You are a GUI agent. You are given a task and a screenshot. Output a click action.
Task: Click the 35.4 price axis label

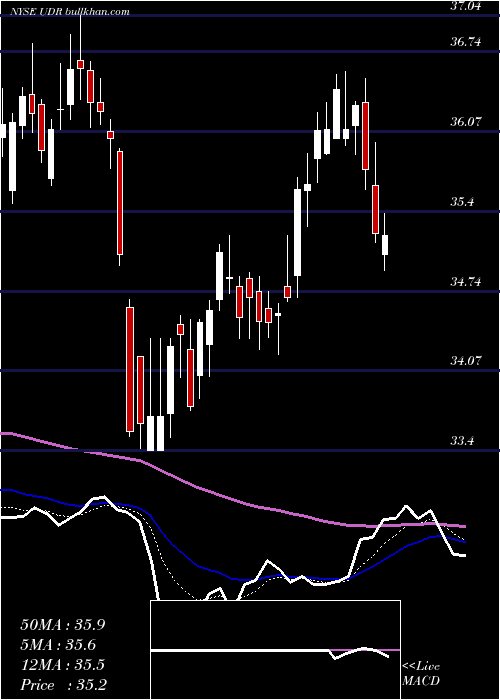(x=462, y=202)
